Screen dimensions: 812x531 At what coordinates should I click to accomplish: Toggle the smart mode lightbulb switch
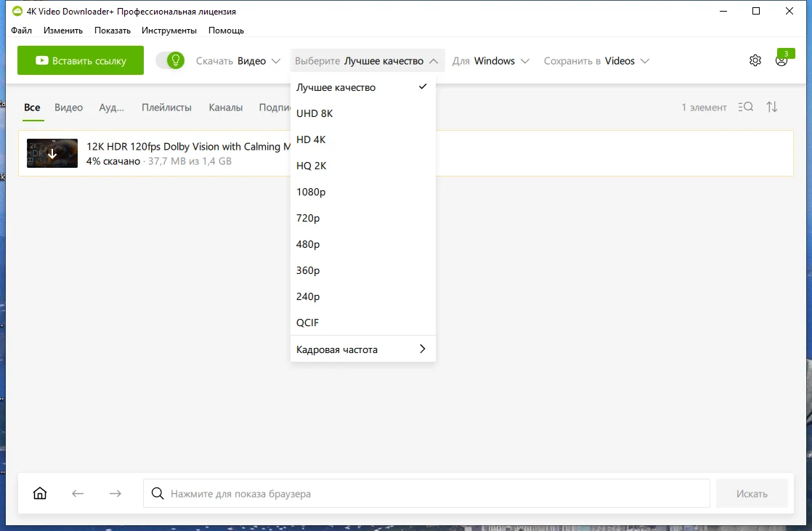pos(171,60)
